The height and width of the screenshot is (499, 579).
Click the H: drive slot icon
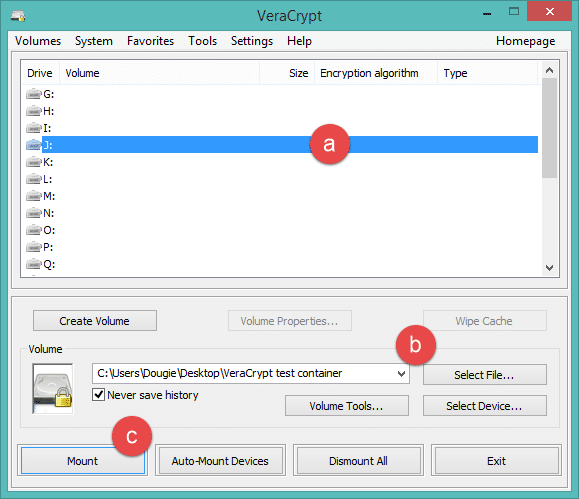[33, 111]
